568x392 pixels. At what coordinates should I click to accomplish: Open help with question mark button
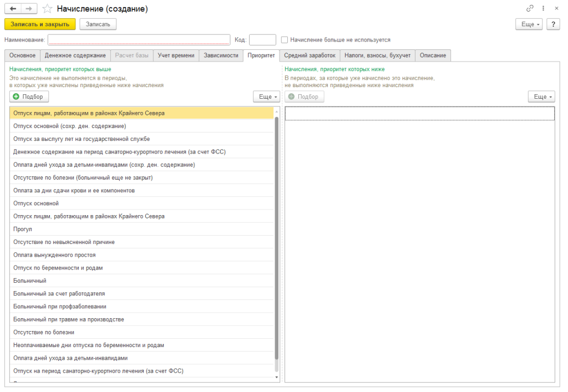point(552,24)
